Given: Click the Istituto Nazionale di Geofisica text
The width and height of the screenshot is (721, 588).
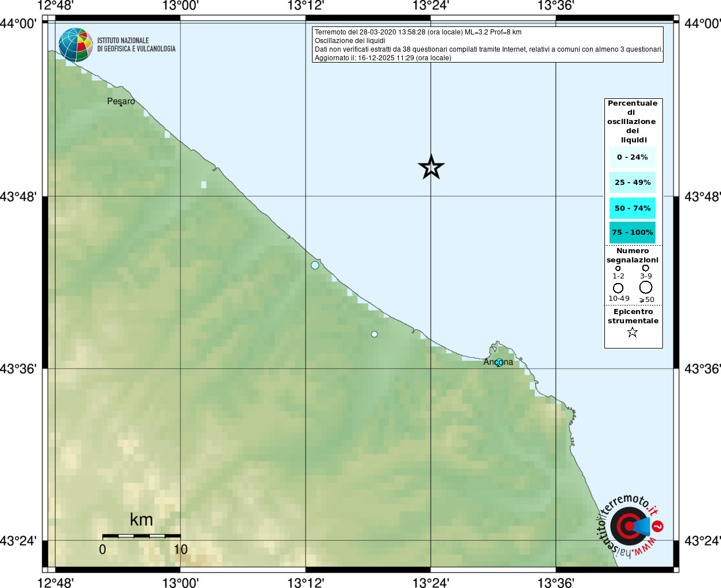Looking at the screenshot, I should pyautogui.click(x=136, y=45).
